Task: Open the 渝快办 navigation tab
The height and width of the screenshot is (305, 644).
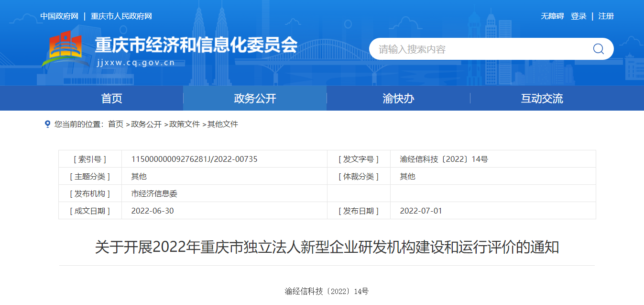Action: 398,98
